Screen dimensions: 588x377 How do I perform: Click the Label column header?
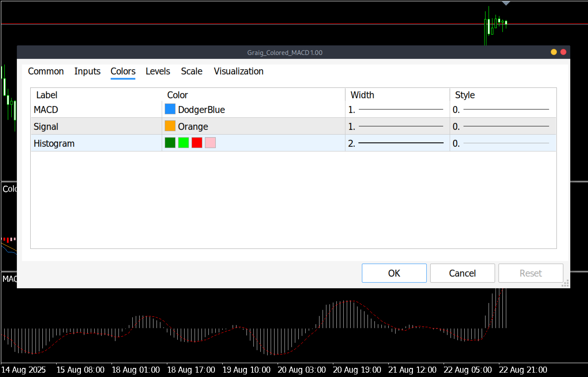47,95
